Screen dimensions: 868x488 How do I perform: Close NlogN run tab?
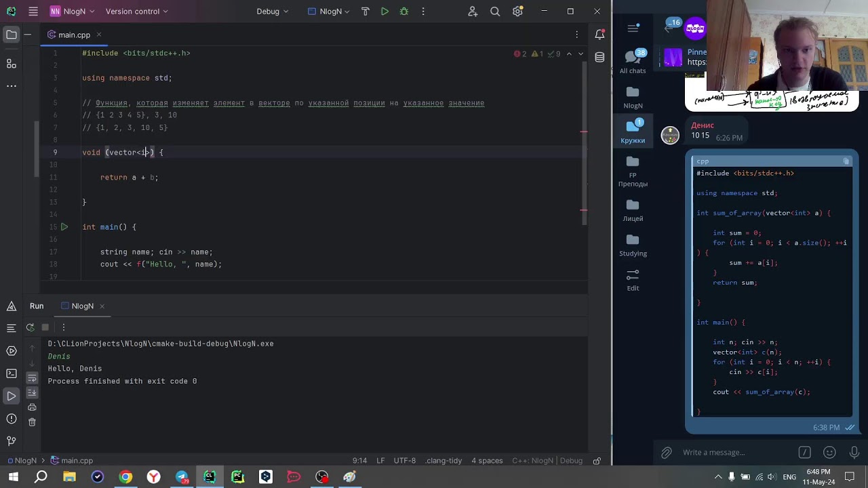(x=102, y=306)
